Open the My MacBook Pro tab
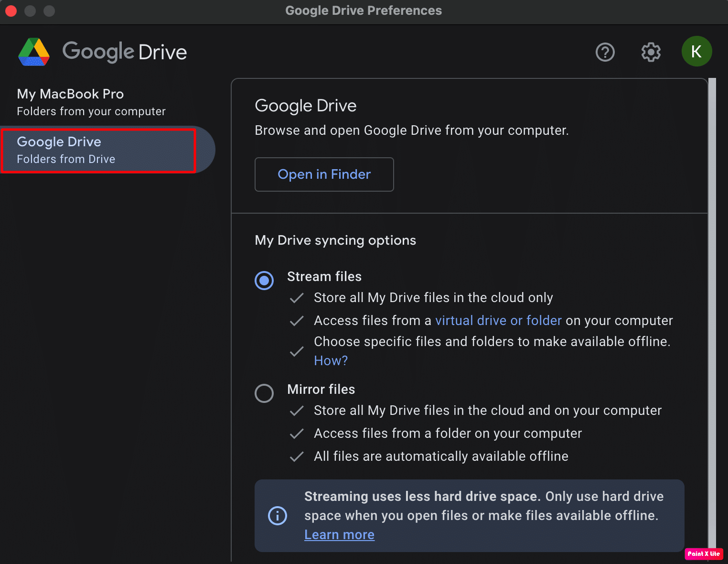The image size is (728, 564). pyautogui.click(x=91, y=102)
